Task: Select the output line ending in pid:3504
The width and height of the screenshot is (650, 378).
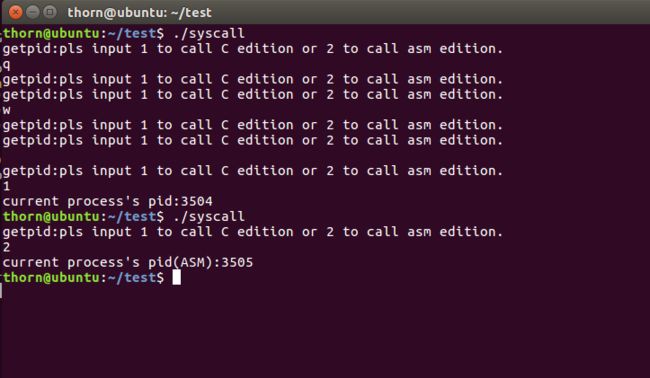Action: [108, 201]
